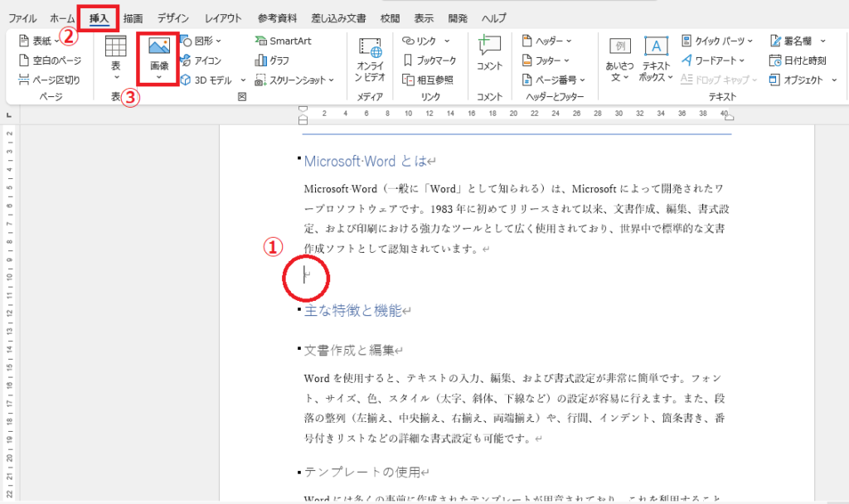The height and width of the screenshot is (504, 849).
Task: Open the 校閲 tab
Action: tap(390, 18)
